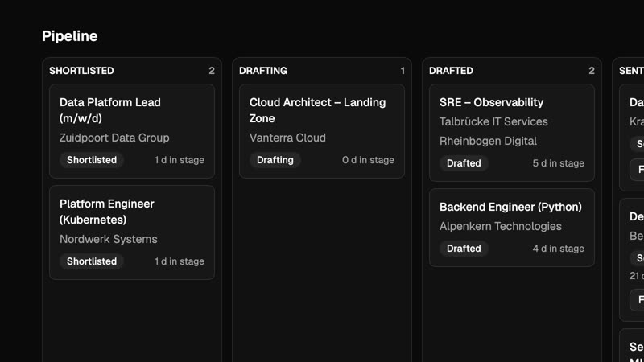Click Talbrücke IT Services text
Screen dimensions: 644x362
pyautogui.click(x=493, y=122)
